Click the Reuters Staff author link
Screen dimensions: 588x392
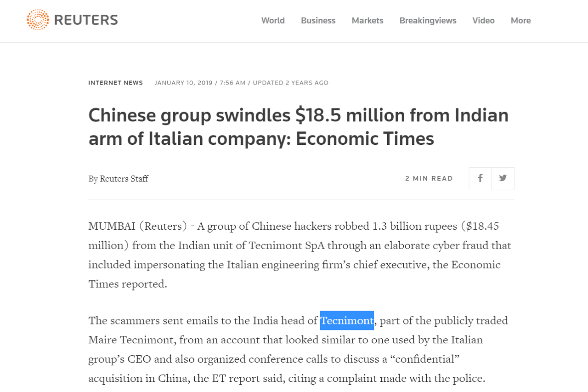coord(124,178)
